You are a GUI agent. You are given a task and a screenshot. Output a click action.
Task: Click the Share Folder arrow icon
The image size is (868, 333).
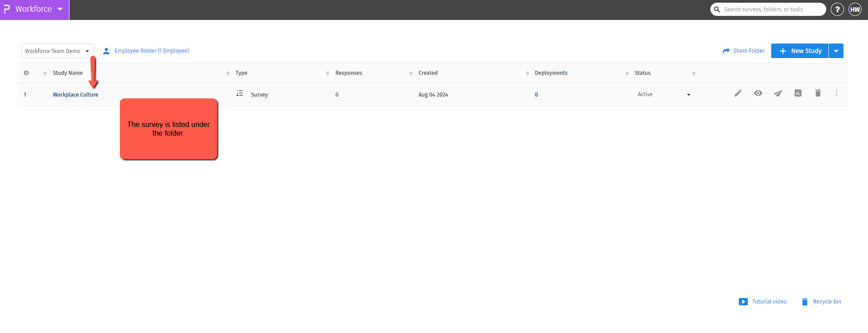click(x=726, y=51)
